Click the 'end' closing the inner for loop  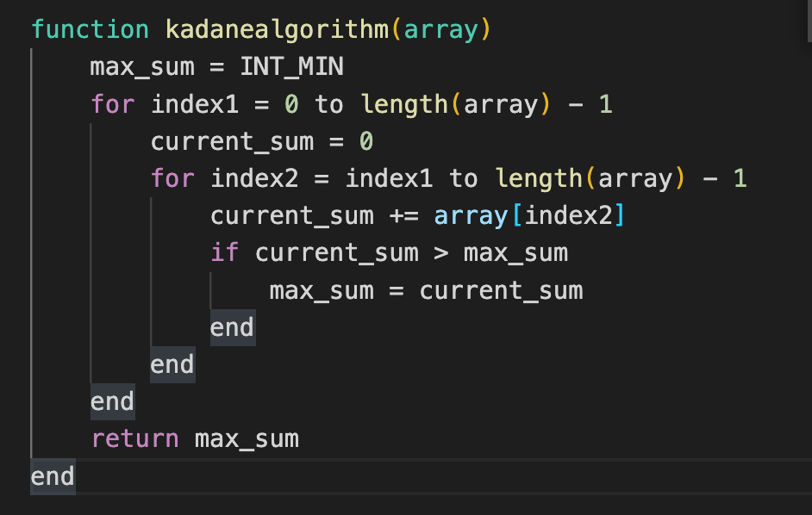click(172, 365)
